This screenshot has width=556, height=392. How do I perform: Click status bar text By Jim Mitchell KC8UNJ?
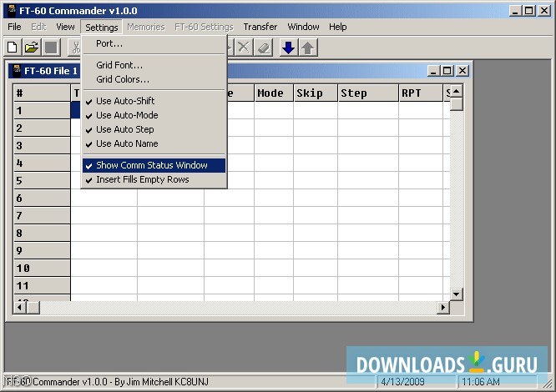click(x=161, y=382)
